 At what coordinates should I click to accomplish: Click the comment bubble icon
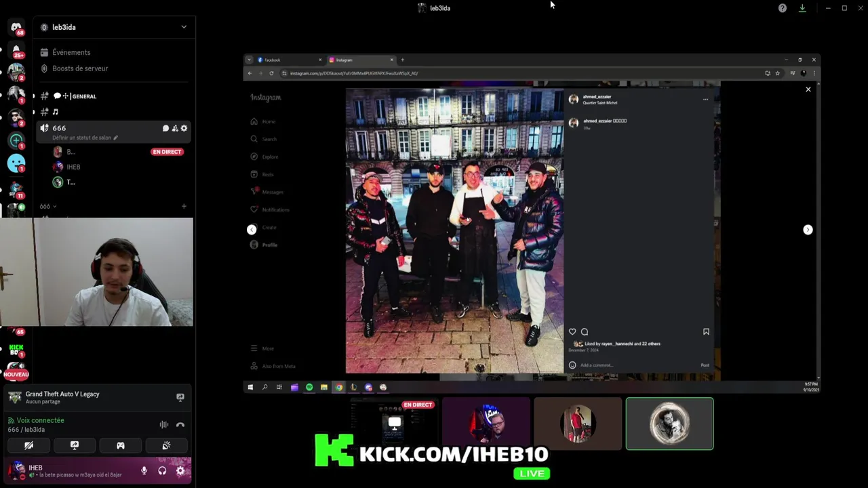point(585,331)
